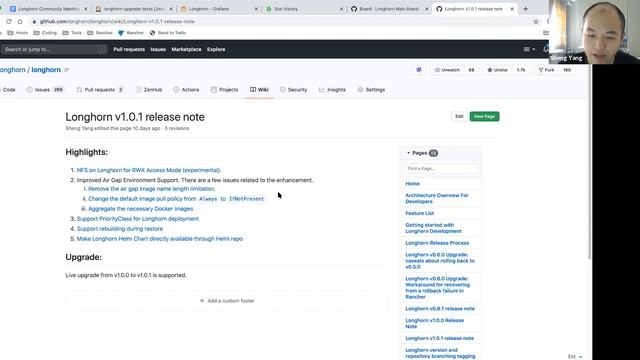
Task: Open the Tools bookmarks folder
Action: (x=72, y=33)
